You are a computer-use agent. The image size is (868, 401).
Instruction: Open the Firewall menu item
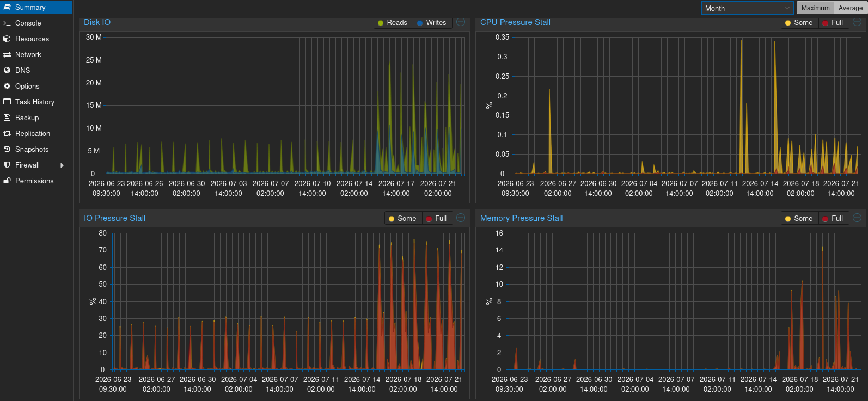click(x=36, y=165)
